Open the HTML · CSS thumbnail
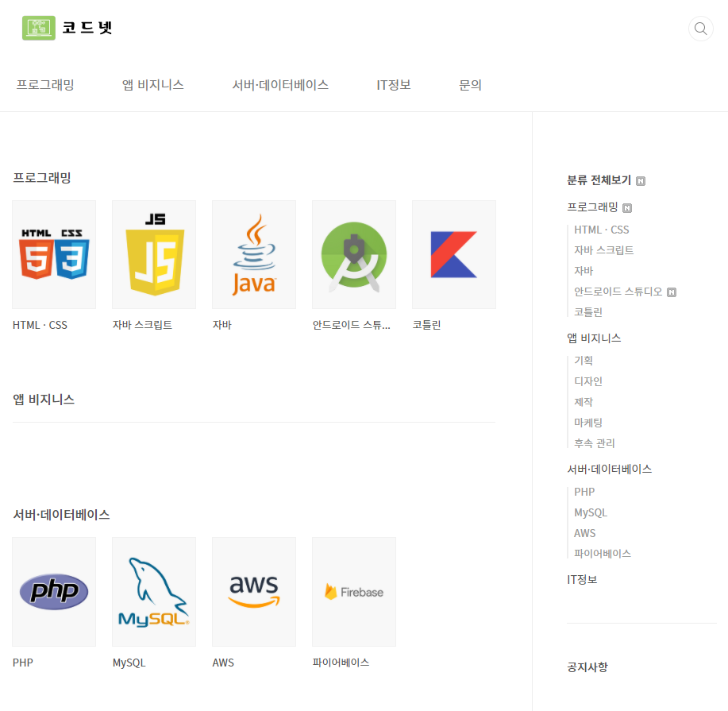 [54, 255]
